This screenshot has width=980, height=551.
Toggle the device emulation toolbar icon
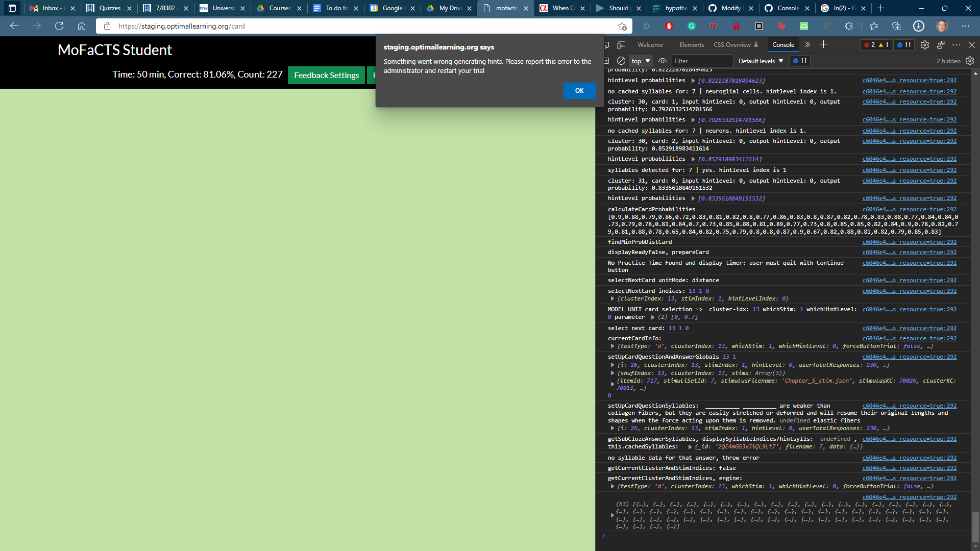tap(621, 45)
